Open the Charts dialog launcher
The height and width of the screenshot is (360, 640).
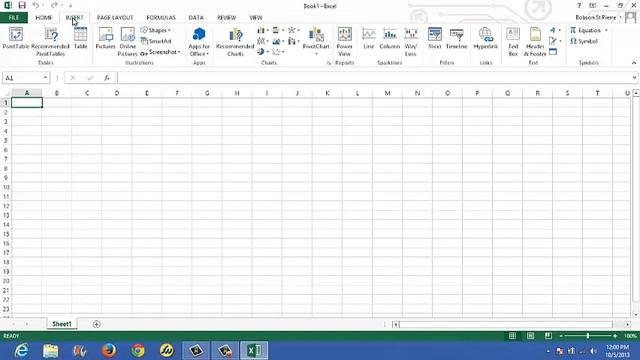[329, 63]
